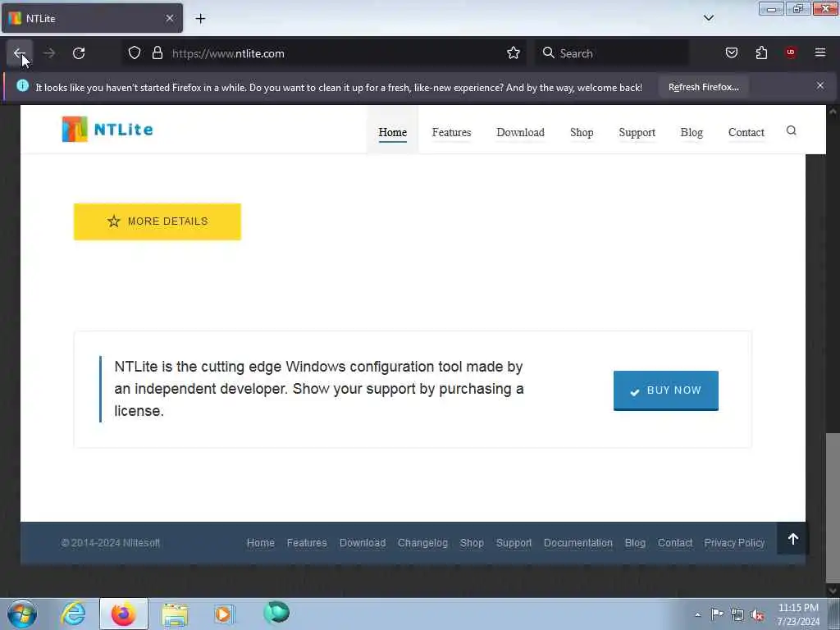The height and width of the screenshot is (630, 840).
Task: Open the Features nav item
Action: click(452, 132)
